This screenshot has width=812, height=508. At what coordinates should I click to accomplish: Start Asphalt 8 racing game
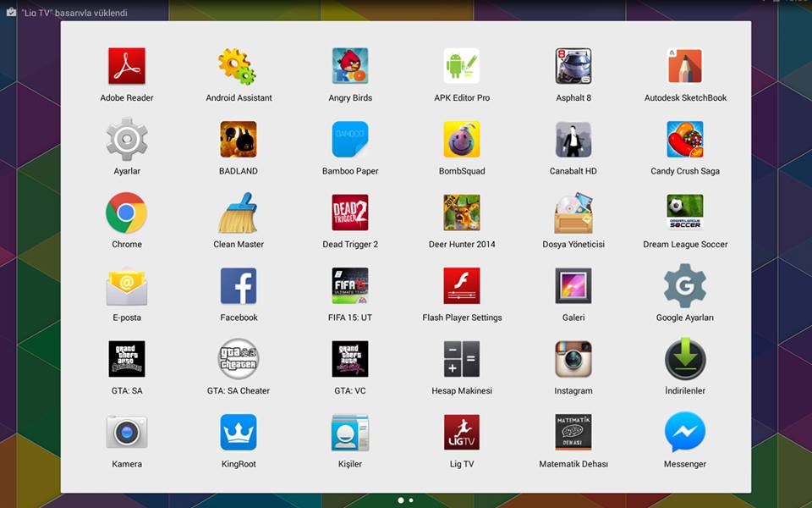[573, 66]
